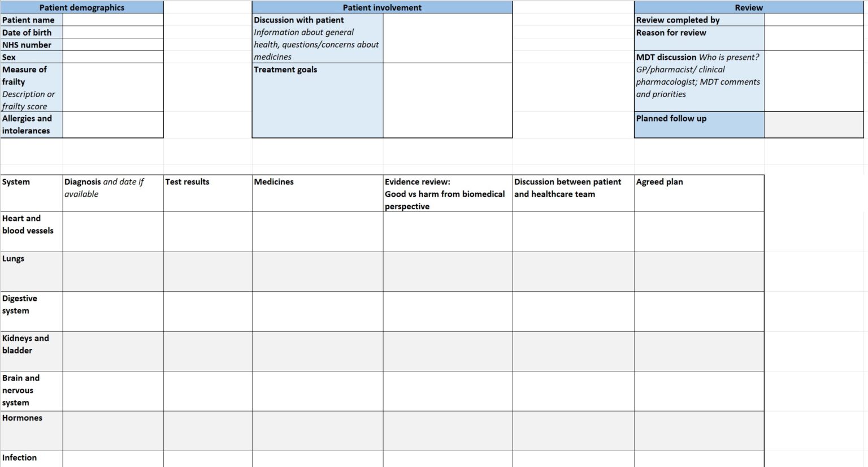Click the Patient demographics header
868x467 pixels.
82,7
